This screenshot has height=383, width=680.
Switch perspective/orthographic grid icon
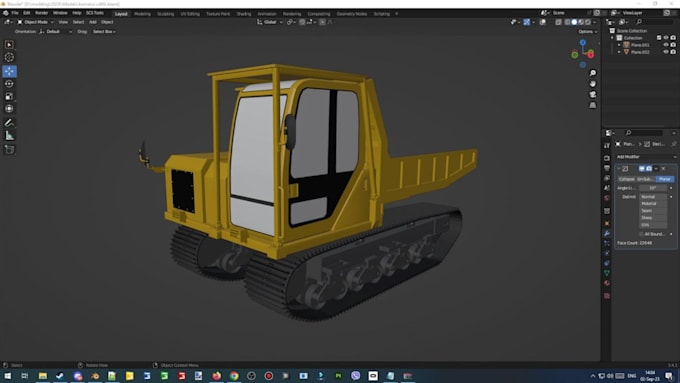pos(592,105)
